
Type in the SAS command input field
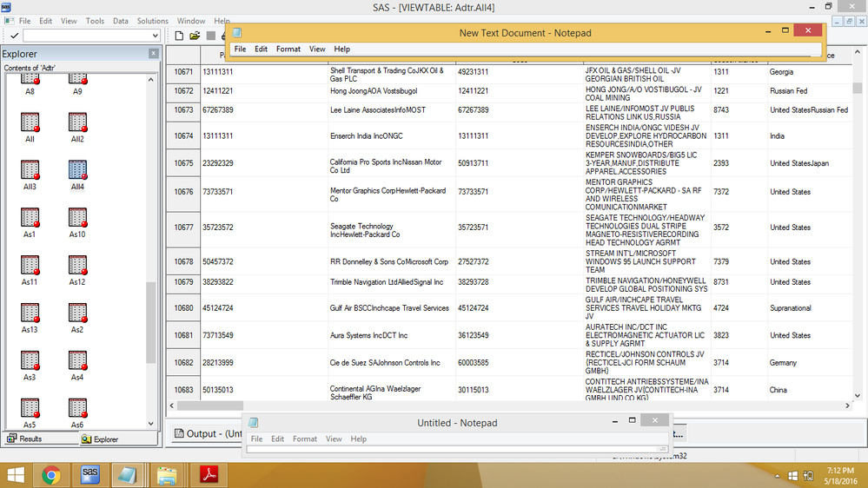click(x=86, y=36)
